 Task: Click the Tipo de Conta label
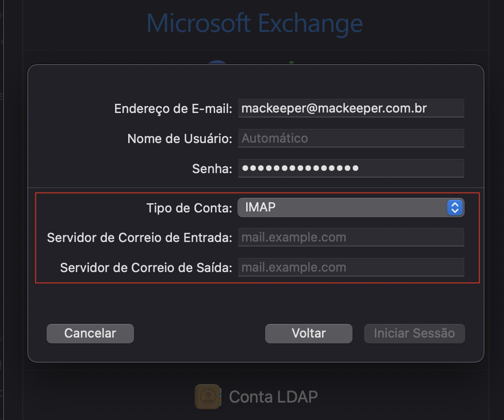[188, 207]
